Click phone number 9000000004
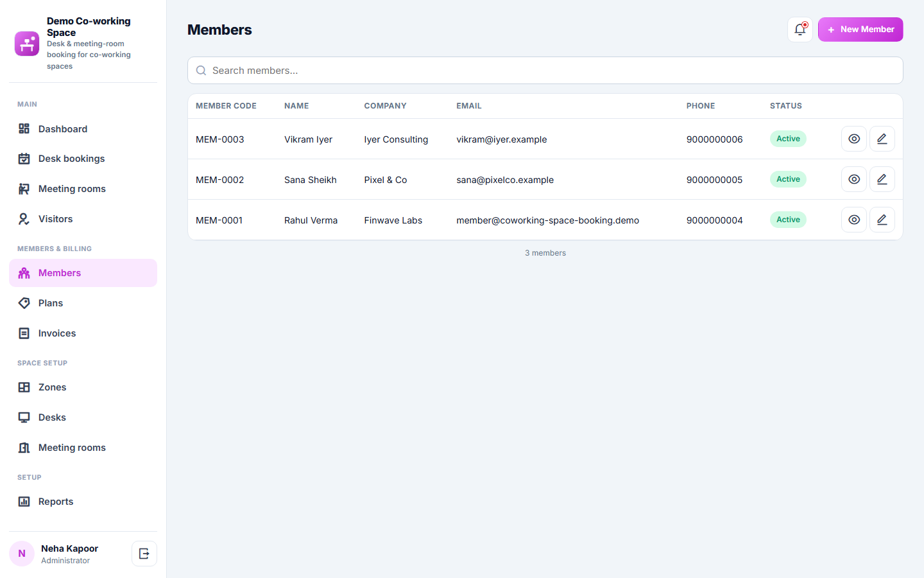This screenshot has width=924, height=578. coord(715,220)
